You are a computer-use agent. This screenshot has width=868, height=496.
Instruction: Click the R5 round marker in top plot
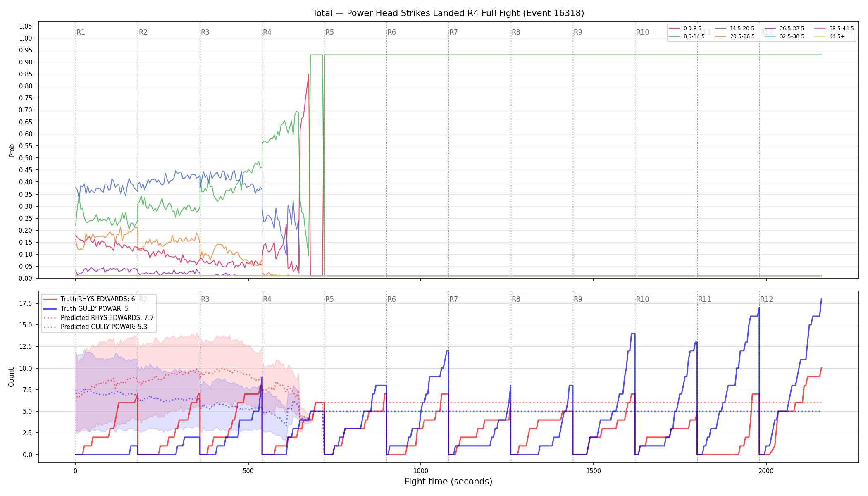[329, 32]
